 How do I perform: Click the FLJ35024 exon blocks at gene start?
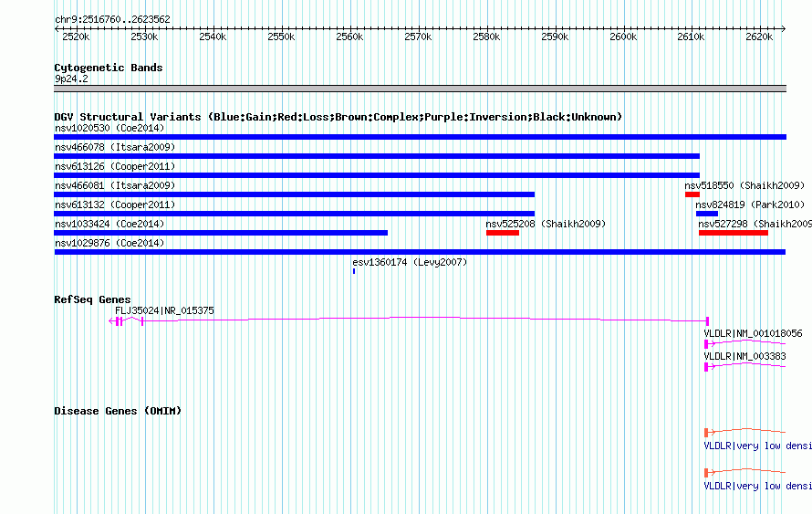(x=120, y=321)
